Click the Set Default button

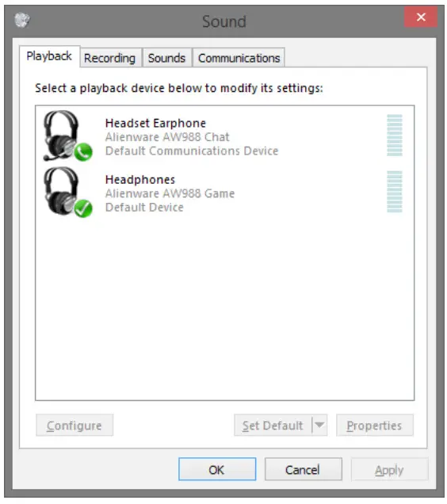click(x=273, y=426)
